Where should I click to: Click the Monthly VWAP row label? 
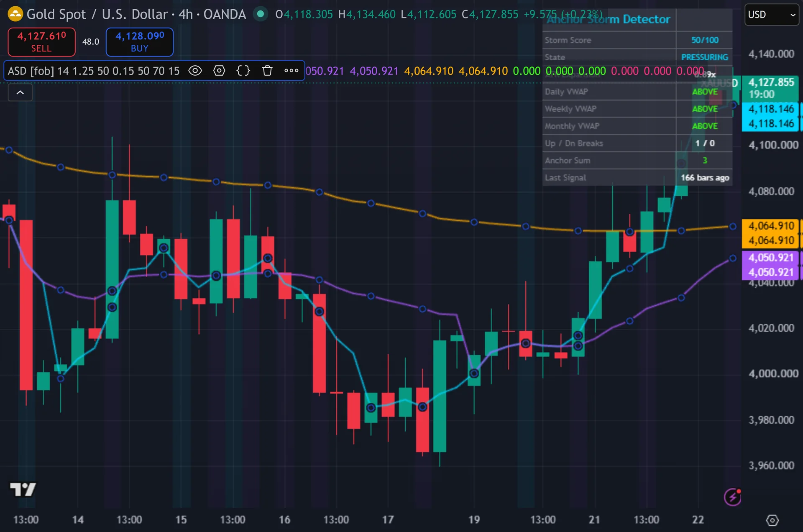(572, 126)
